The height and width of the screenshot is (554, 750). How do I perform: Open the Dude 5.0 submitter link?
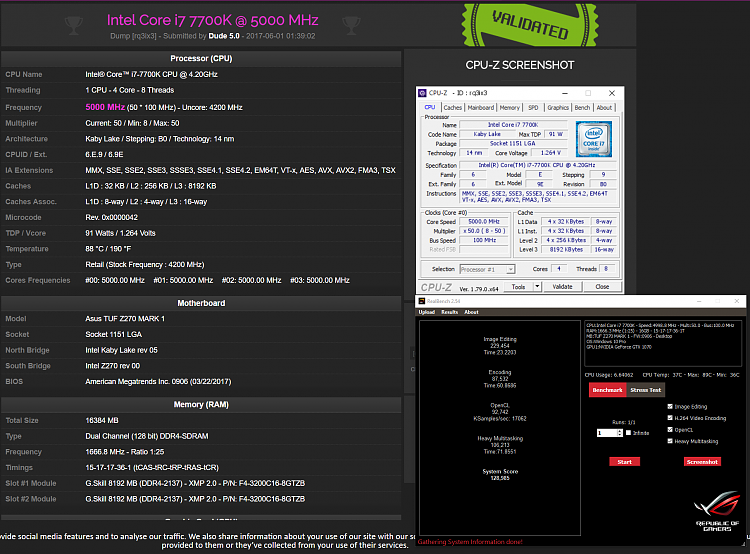pyautogui.click(x=224, y=36)
